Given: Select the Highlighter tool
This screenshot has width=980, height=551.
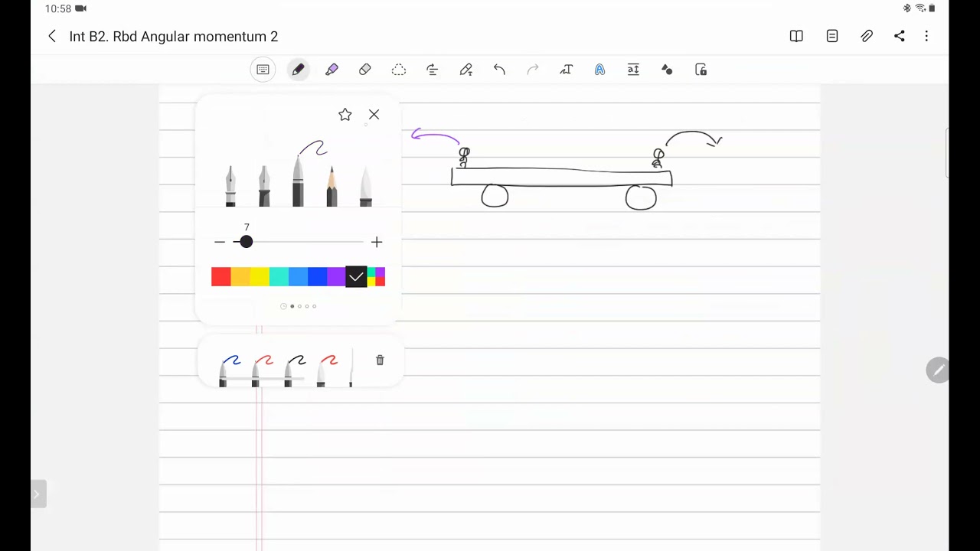Looking at the screenshot, I should (x=332, y=70).
